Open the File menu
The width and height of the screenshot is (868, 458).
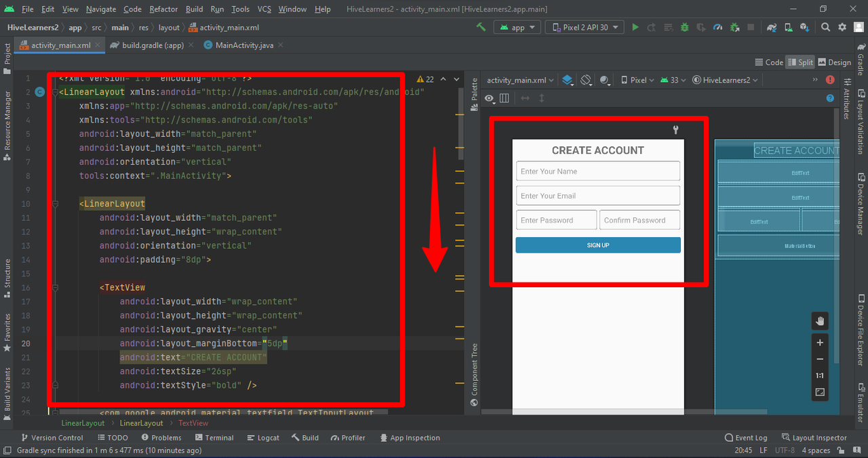coord(27,9)
